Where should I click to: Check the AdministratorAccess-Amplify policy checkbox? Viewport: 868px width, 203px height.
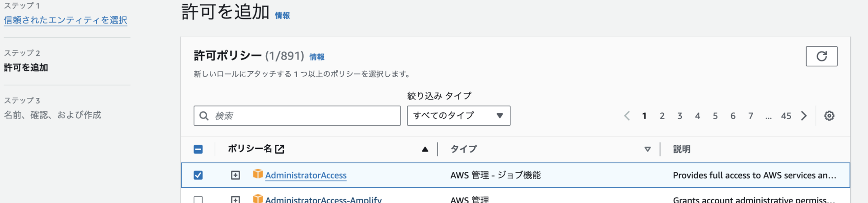(x=198, y=199)
